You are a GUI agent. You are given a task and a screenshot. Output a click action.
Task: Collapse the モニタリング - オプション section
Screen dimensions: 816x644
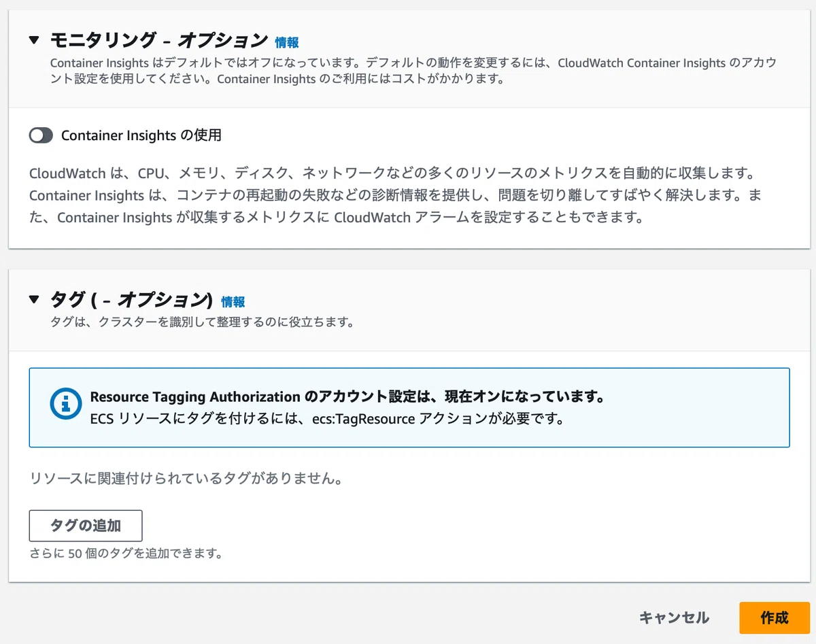(x=35, y=40)
